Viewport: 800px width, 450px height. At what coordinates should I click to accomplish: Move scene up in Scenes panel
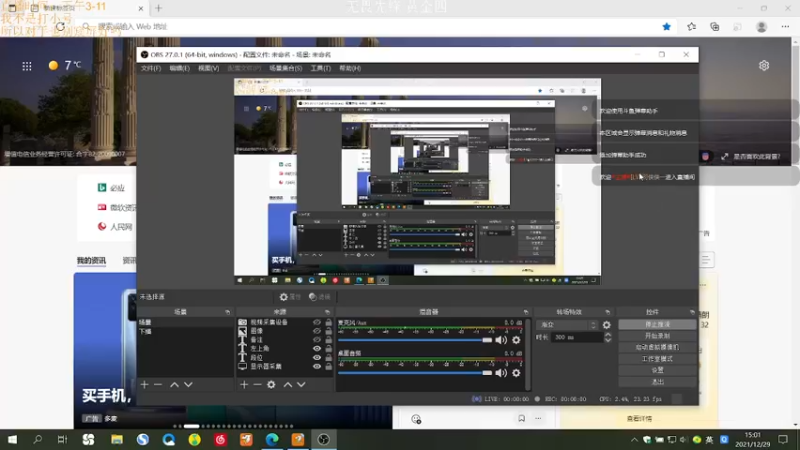point(174,385)
